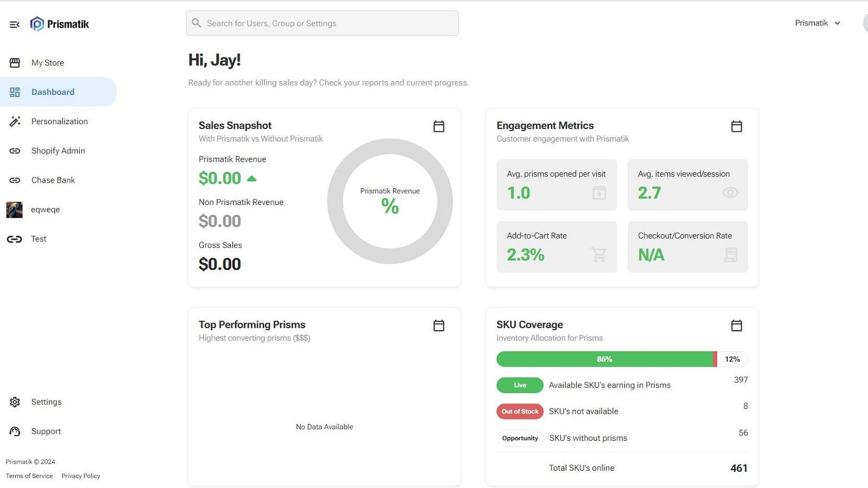Collapse the sidebar with the hamburger icon
This screenshot has width=868, height=488.
click(x=15, y=24)
